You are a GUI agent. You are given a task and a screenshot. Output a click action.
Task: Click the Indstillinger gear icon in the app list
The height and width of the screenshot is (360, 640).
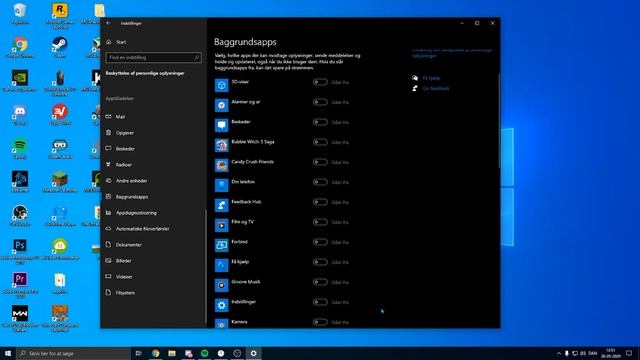(x=222, y=305)
